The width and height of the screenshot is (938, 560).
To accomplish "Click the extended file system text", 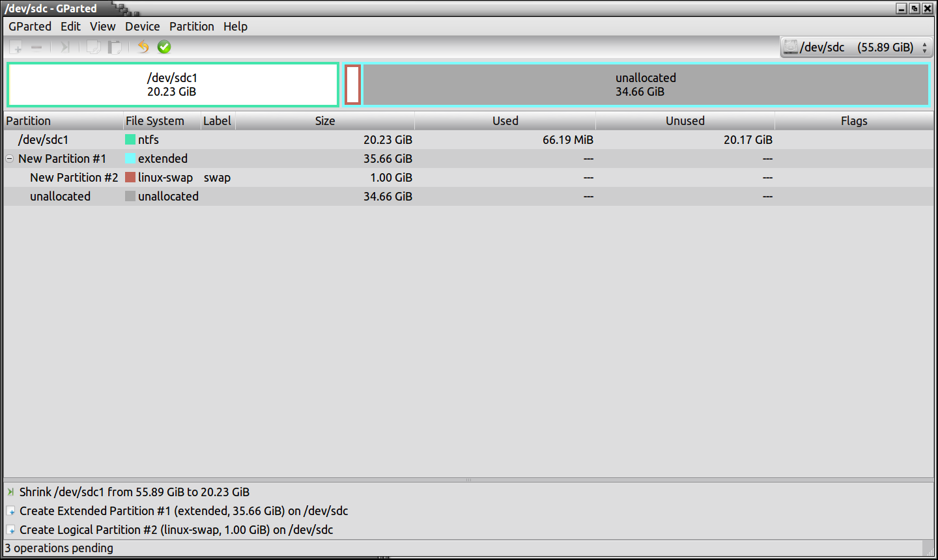I will click(x=163, y=159).
